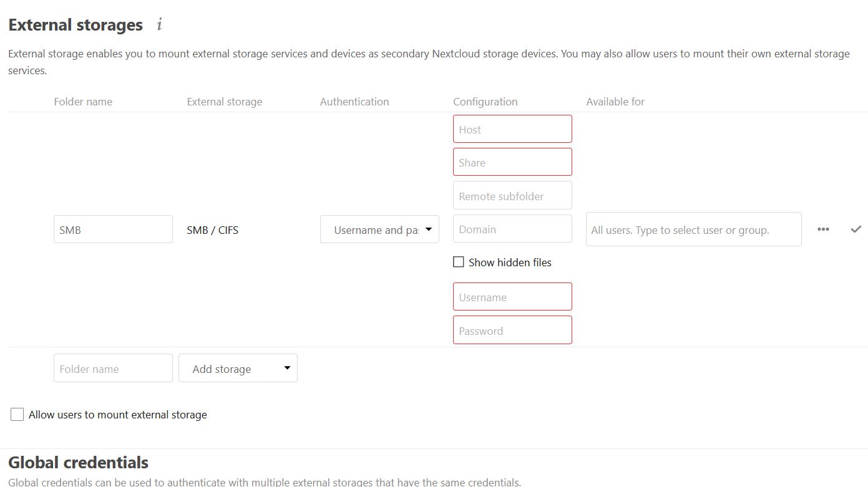Screen dimensions: 868x487
Task: Expand the Add storage dropdown
Action: (238, 369)
